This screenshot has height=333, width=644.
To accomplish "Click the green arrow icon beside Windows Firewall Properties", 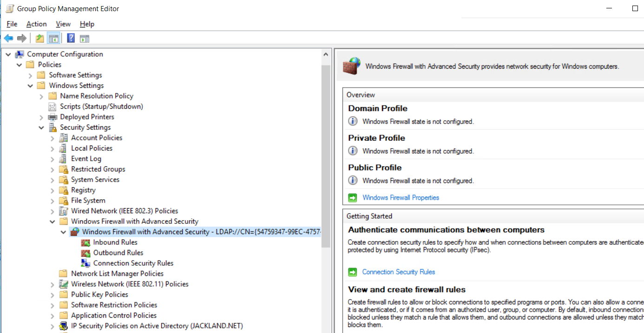I will (x=353, y=198).
